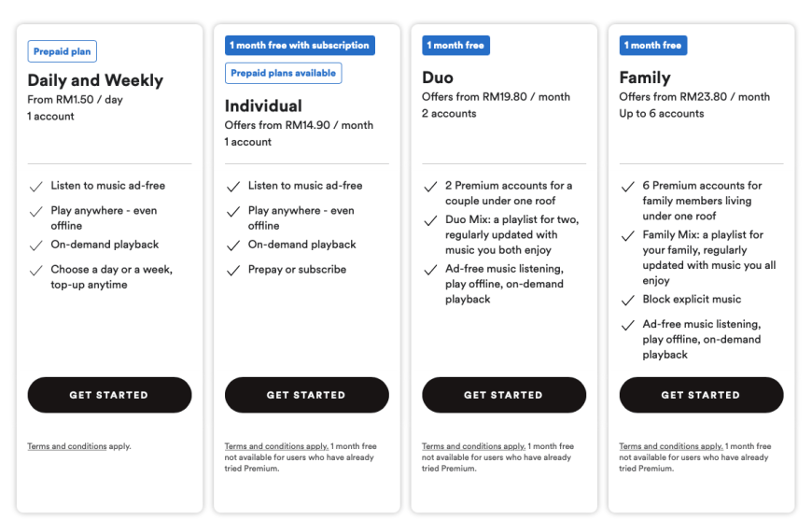Click checkmark icon next to 'Block explicit music'
Screen dimensions: 812x519
point(627,300)
